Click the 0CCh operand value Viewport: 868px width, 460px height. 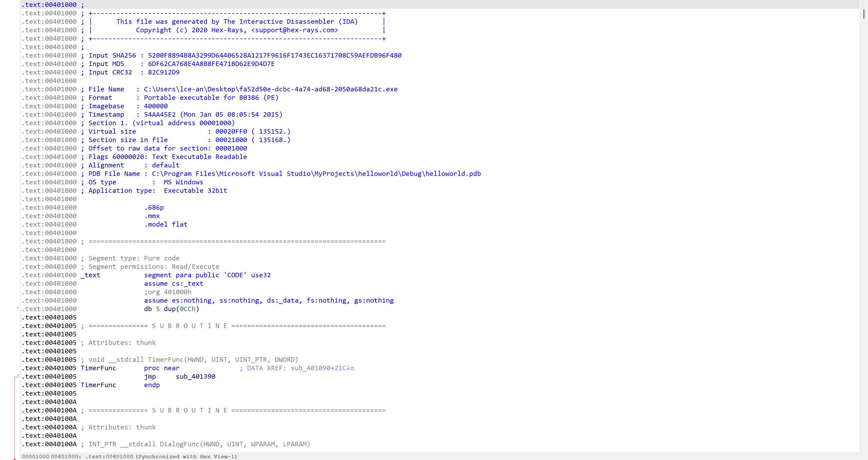pyautogui.click(x=187, y=309)
